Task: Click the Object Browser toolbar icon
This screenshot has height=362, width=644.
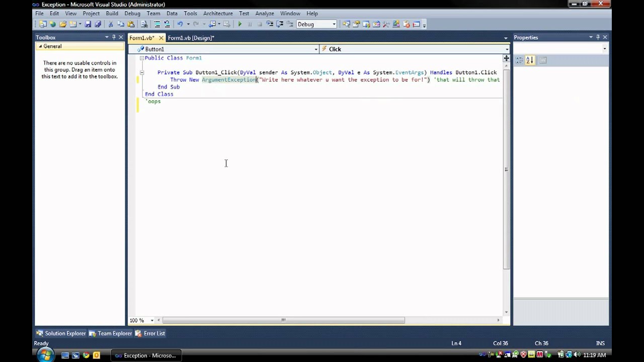Action: pos(376,24)
